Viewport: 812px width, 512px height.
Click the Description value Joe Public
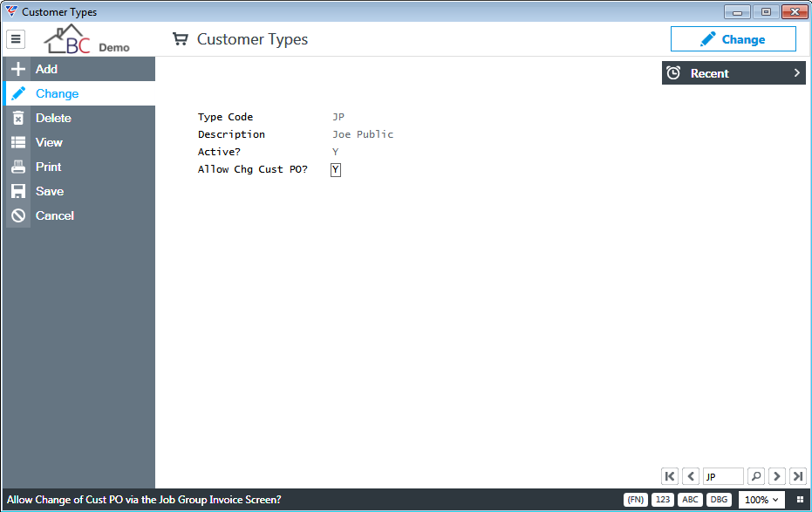click(x=363, y=134)
